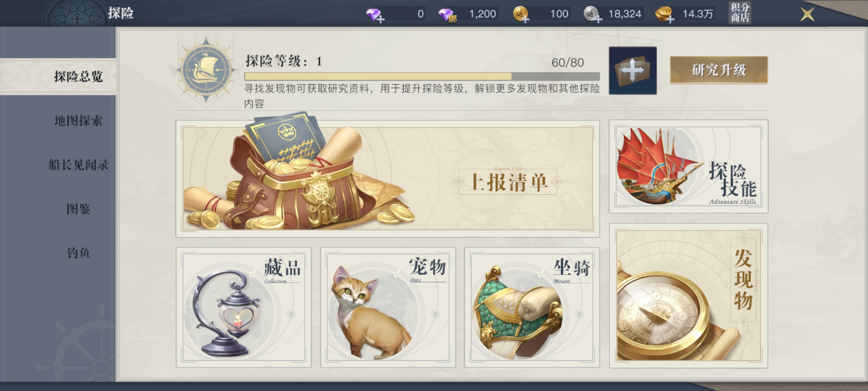This screenshot has width=868, height=391.
Task: Click the 探险等级 experience progress bar
Action: coord(422,76)
